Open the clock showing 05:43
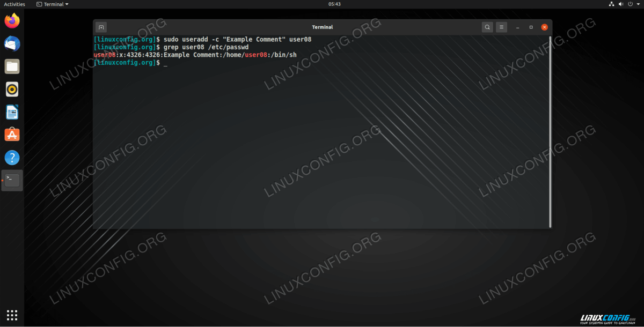The image size is (644, 327). pos(335,4)
